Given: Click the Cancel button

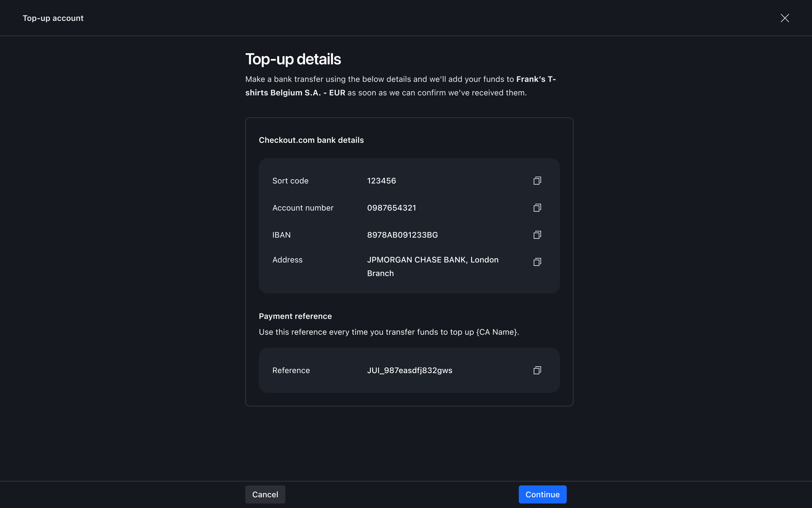Looking at the screenshot, I should tap(265, 494).
